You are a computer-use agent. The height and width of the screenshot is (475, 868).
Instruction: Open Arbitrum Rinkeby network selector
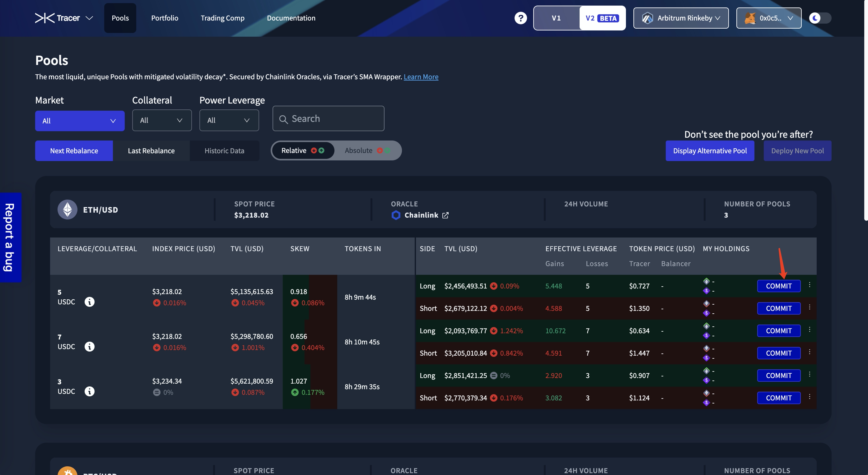coord(681,18)
